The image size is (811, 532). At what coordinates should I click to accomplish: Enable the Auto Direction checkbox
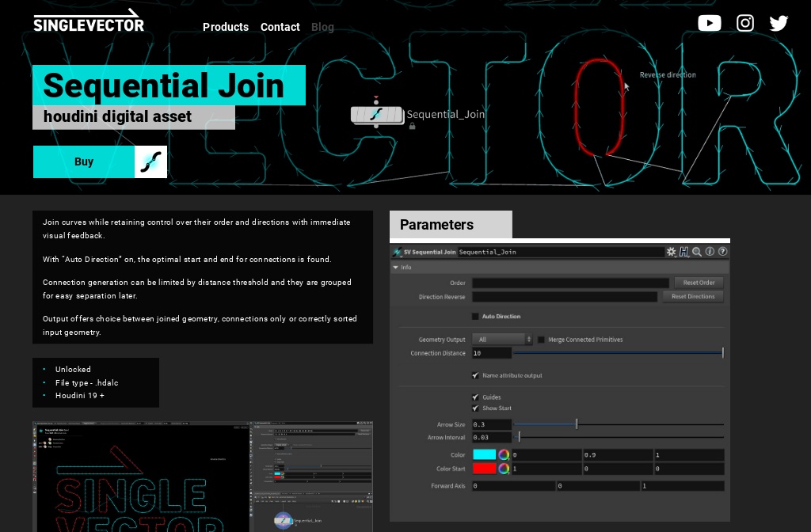click(x=475, y=316)
